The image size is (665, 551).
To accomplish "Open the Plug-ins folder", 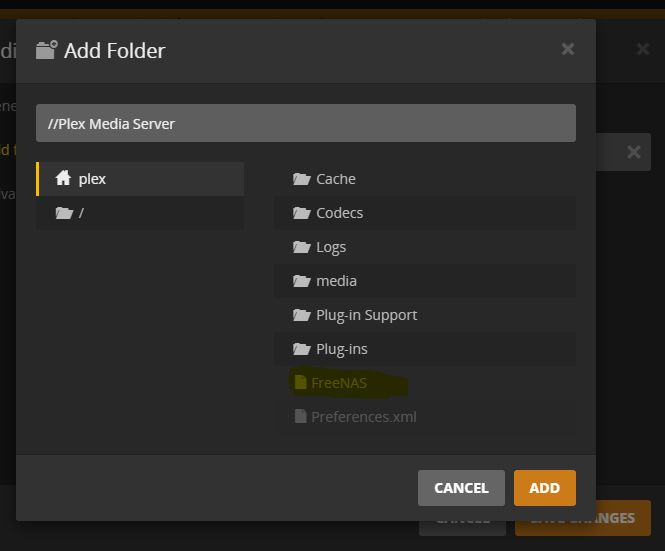I will coord(425,349).
